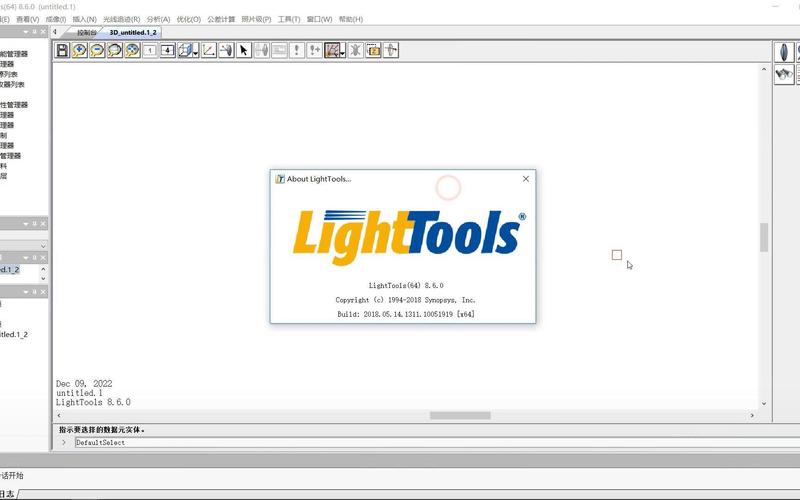
Task: Open the 照片级(P) menu
Action: click(x=256, y=19)
